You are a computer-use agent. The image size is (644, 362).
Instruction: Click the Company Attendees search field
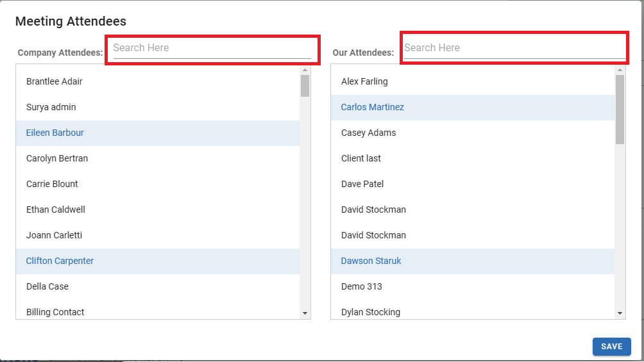pos(212,48)
